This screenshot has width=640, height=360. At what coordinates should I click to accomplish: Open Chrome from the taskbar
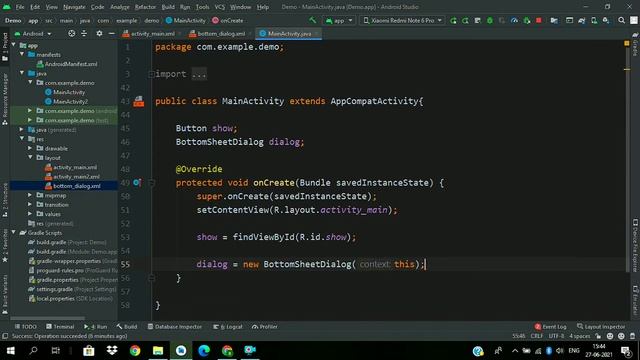pyautogui.click(x=135, y=351)
